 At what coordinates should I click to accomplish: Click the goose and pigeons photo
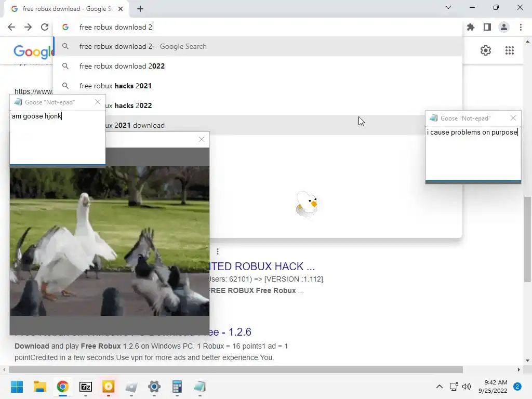tap(109, 241)
